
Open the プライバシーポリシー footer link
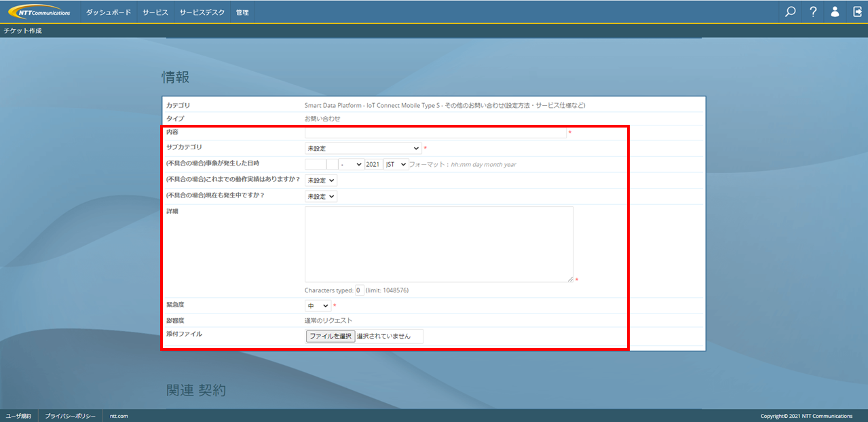[x=70, y=415]
